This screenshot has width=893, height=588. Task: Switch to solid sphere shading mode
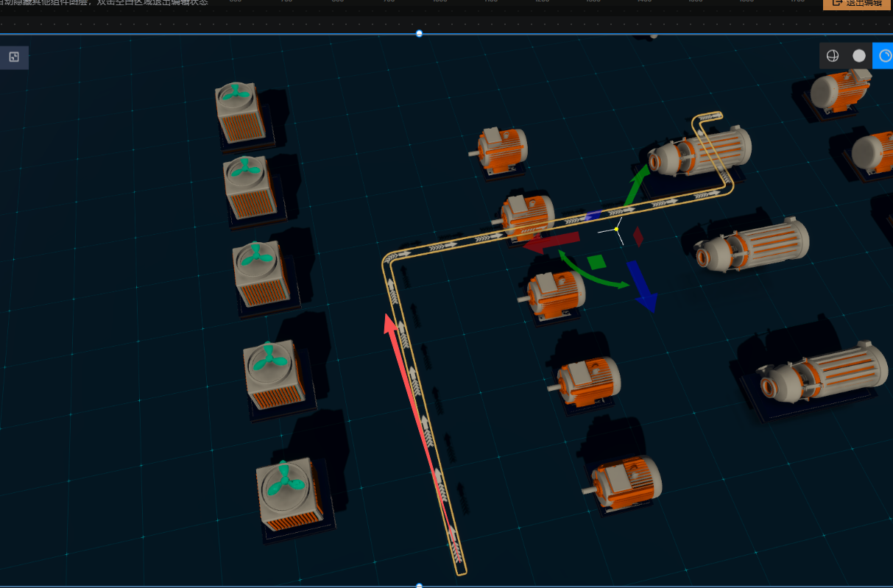pyautogui.click(x=858, y=56)
